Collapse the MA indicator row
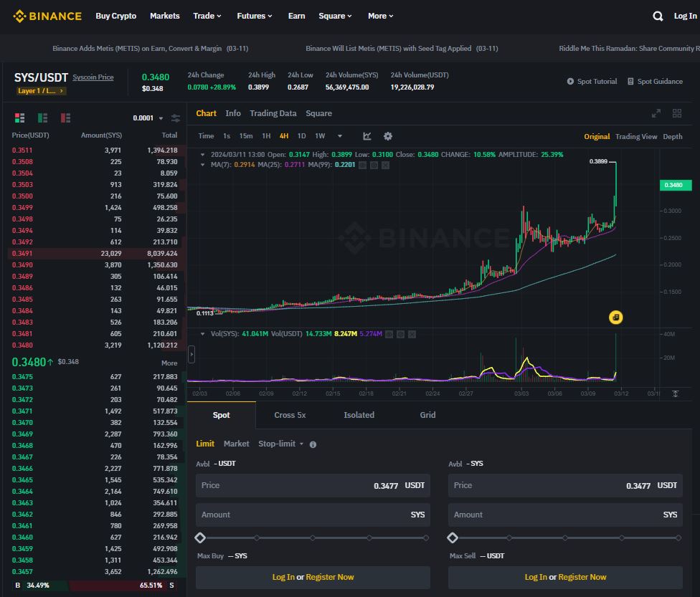 click(203, 165)
